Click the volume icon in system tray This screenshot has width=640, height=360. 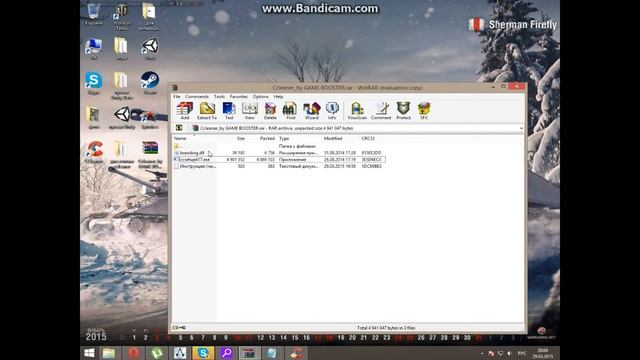pyautogui.click(x=509, y=353)
